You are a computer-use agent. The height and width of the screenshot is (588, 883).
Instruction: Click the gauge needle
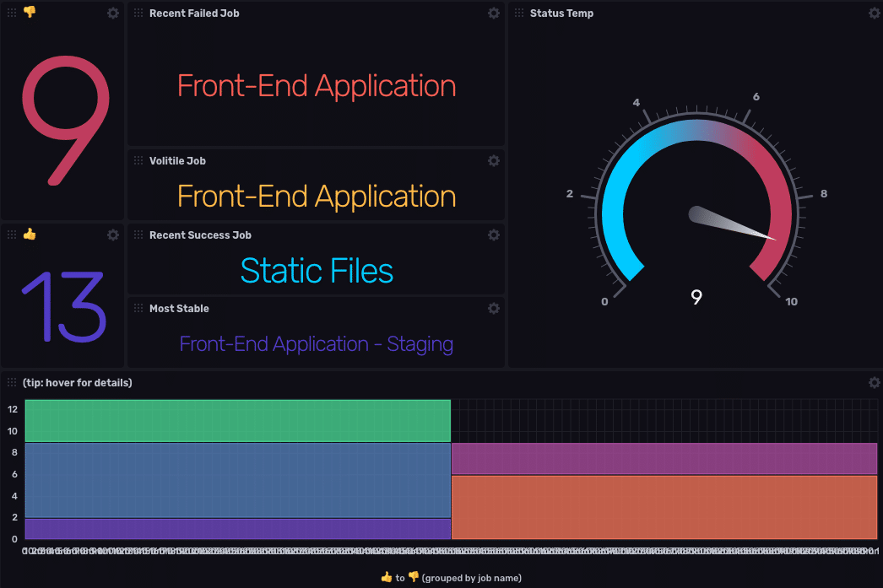[732, 224]
